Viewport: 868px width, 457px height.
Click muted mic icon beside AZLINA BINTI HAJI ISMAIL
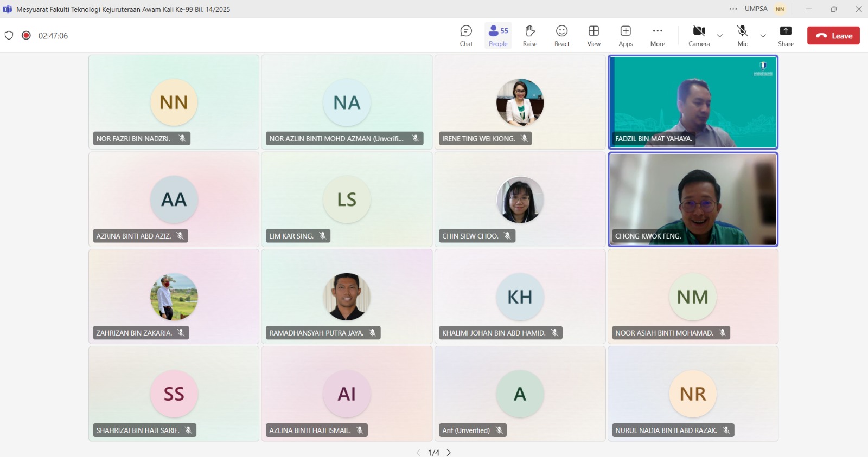[360, 430]
